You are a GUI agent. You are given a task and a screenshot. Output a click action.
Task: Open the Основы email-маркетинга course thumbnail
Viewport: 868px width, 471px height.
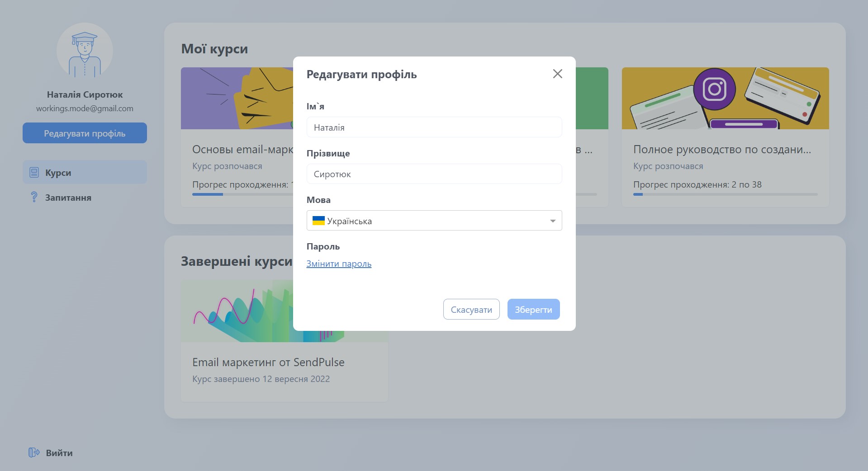click(x=235, y=98)
